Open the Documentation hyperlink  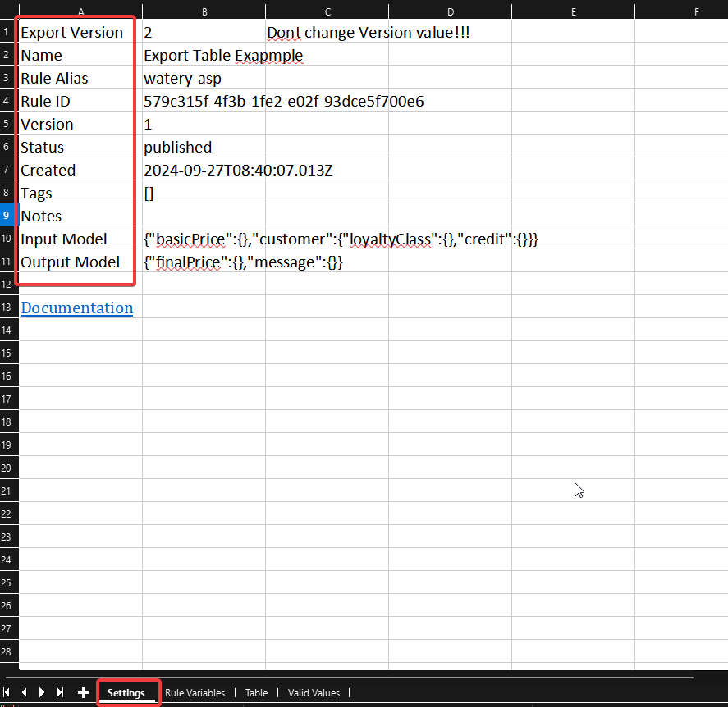coord(76,308)
